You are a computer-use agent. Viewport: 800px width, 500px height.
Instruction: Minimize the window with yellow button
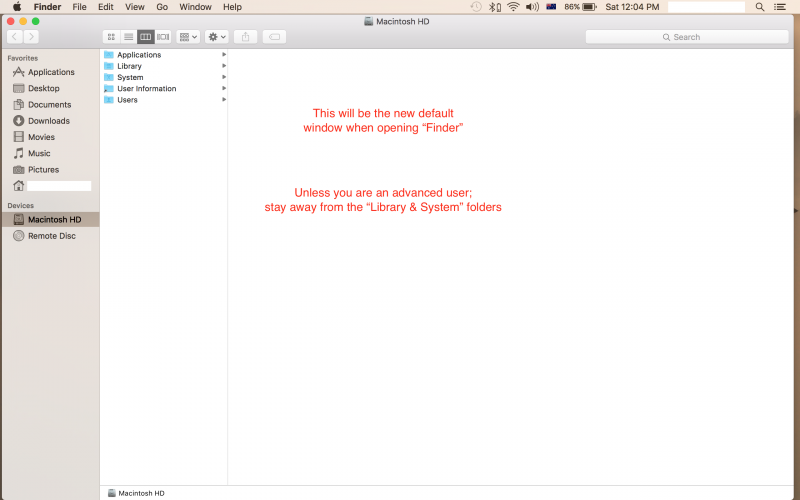coord(23,21)
